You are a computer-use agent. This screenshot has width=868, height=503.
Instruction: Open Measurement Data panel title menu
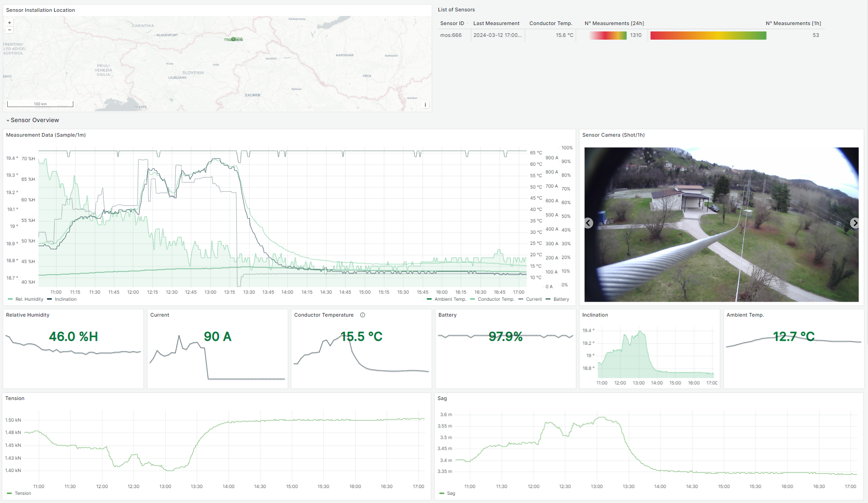tap(46, 135)
